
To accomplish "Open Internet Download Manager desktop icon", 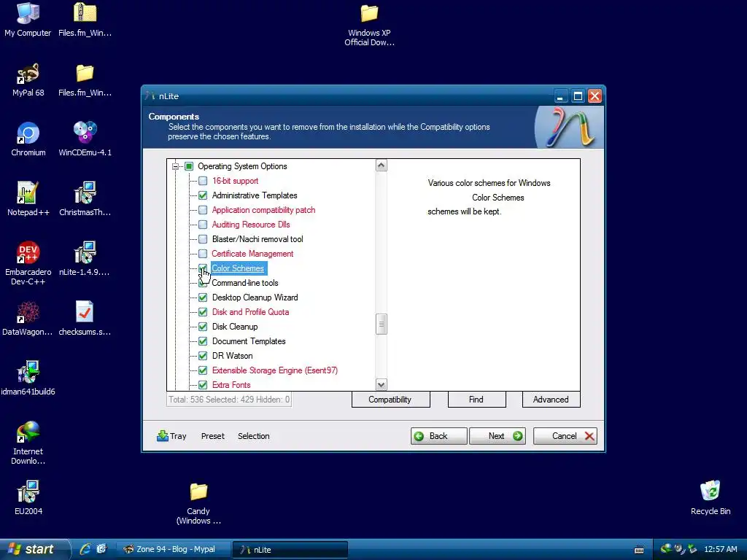I will [x=28, y=443].
